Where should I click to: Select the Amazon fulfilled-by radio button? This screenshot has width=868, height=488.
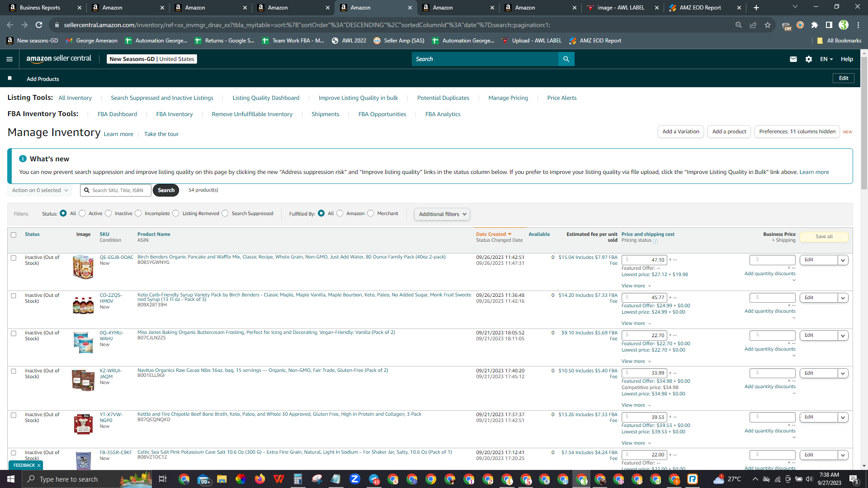[x=340, y=213]
